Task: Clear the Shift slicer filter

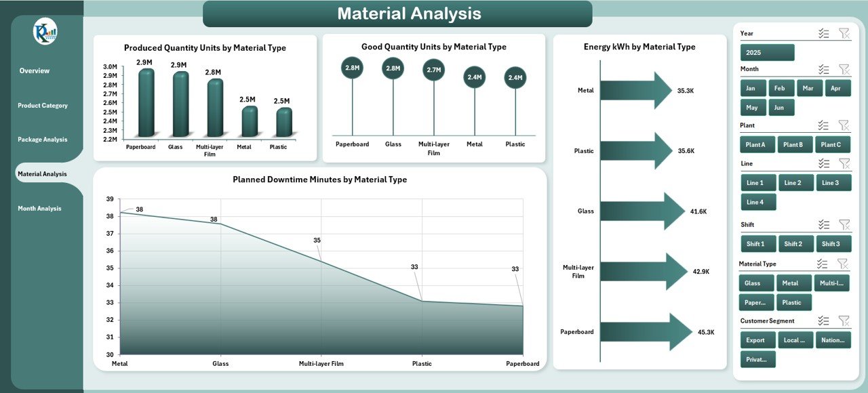Action: click(x=844, y=224)
